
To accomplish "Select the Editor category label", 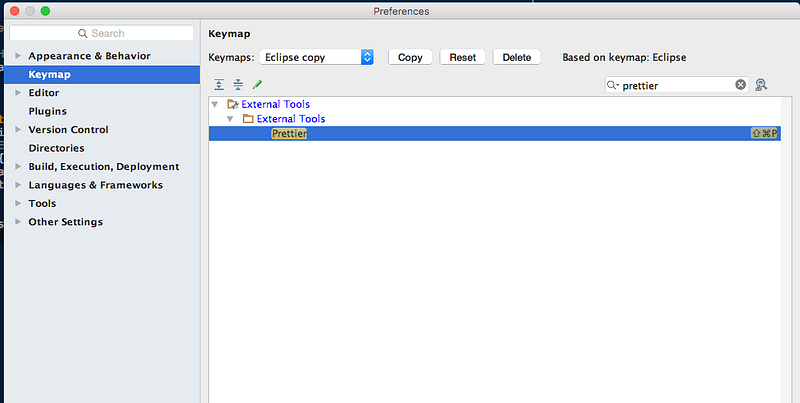I will [44, 92].
